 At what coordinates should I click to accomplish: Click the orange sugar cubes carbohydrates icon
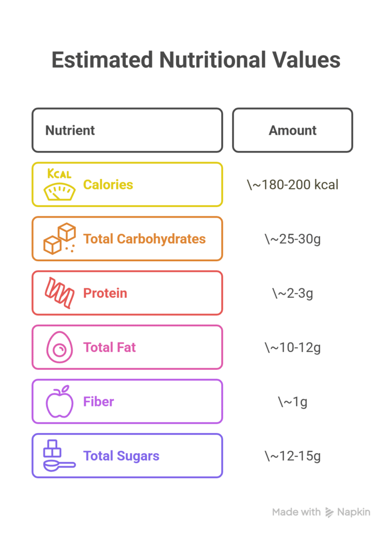59,239
